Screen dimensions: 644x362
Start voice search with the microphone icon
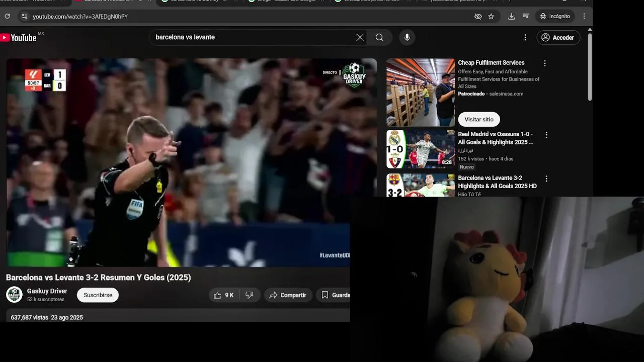pos(407,37)
